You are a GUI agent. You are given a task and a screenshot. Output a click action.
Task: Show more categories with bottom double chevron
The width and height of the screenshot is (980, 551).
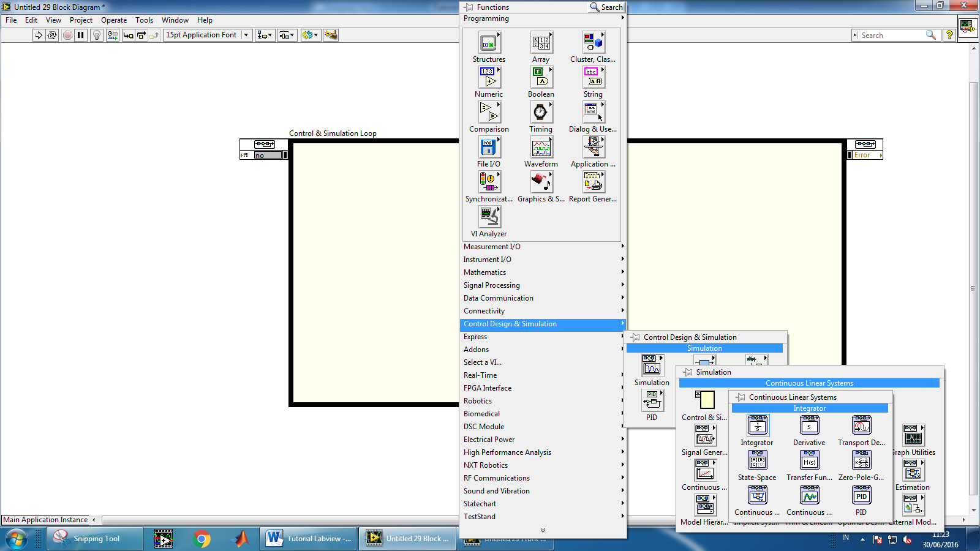click(x=543, y=530)
